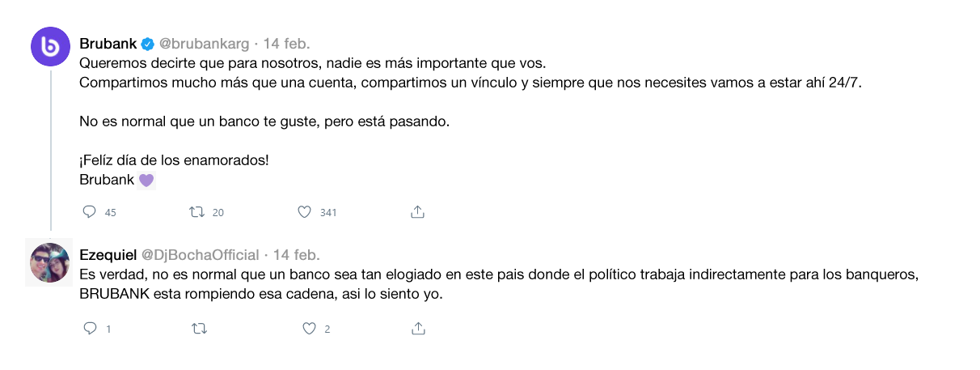Reply to Ezequiel's comment

(90, 329)
